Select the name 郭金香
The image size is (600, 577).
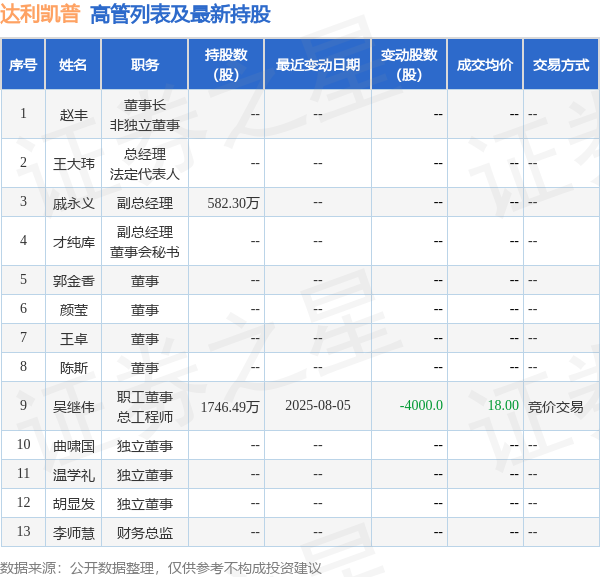[73, 281]
